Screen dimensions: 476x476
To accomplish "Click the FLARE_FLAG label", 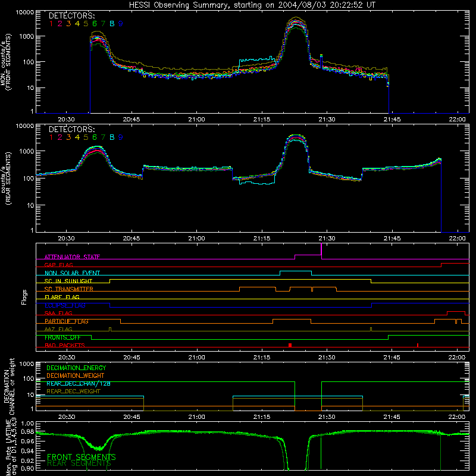I will pyautogui.click(x=62, y=297).
